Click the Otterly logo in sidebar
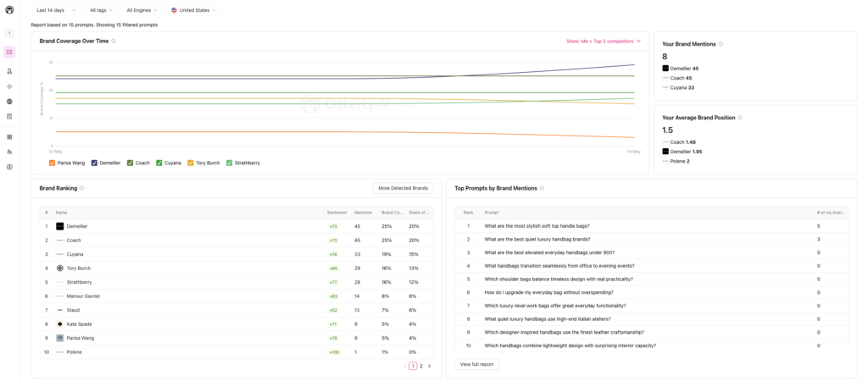Viewport: 868px width, 382px height. tap(9, 9)
